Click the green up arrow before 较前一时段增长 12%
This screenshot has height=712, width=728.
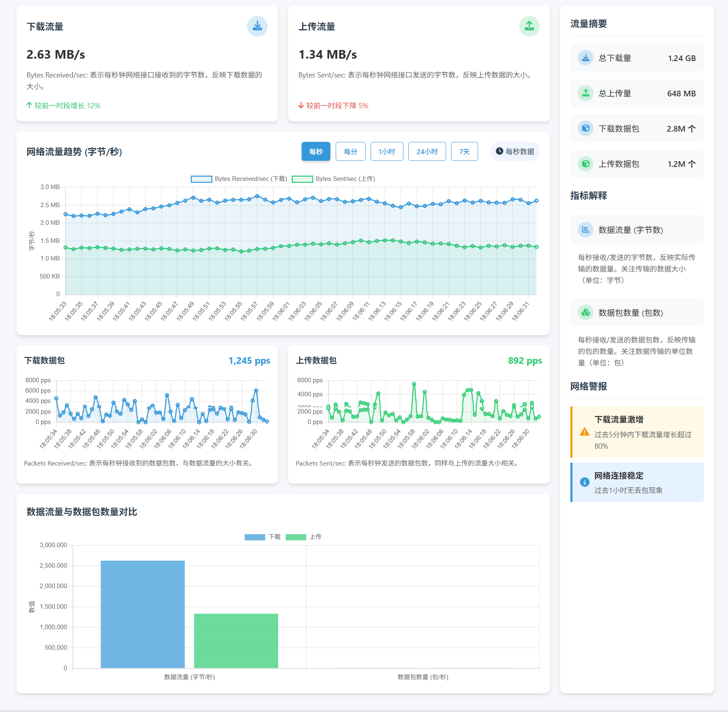tap(29, 105)
